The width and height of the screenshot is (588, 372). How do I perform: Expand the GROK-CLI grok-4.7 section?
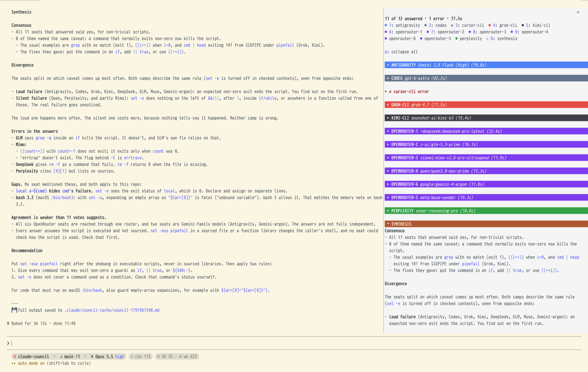(x=486, y=105)
